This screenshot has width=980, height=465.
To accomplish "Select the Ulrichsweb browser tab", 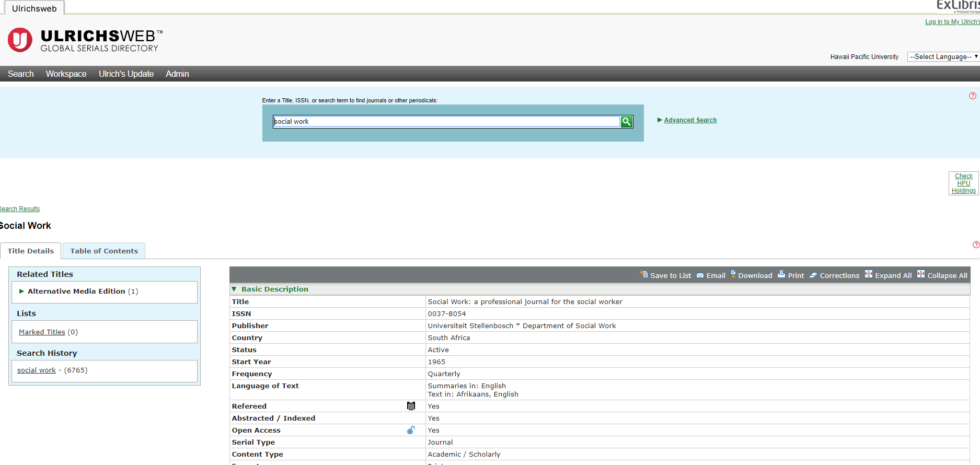I will click(x=34, y=8).
